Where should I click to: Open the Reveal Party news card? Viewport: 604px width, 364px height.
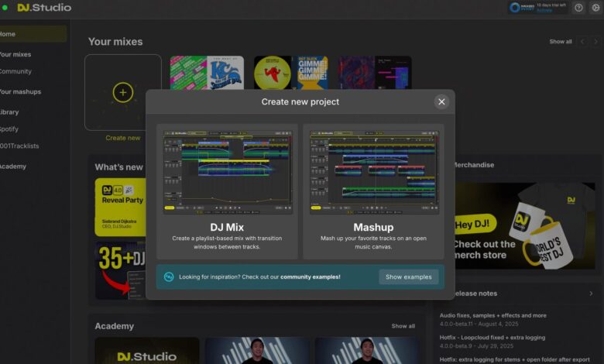120,208
